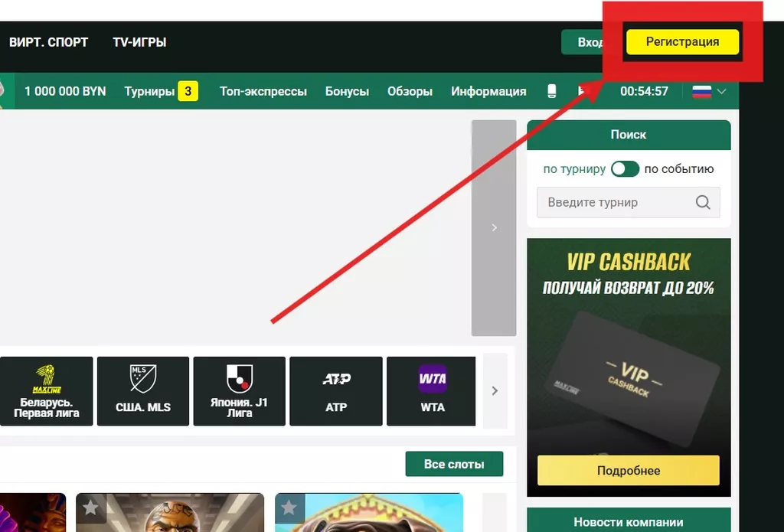Open the Япония J1 Лига tile
The height and width of the screenshot is (532, 784).
(x=240, y=391)
